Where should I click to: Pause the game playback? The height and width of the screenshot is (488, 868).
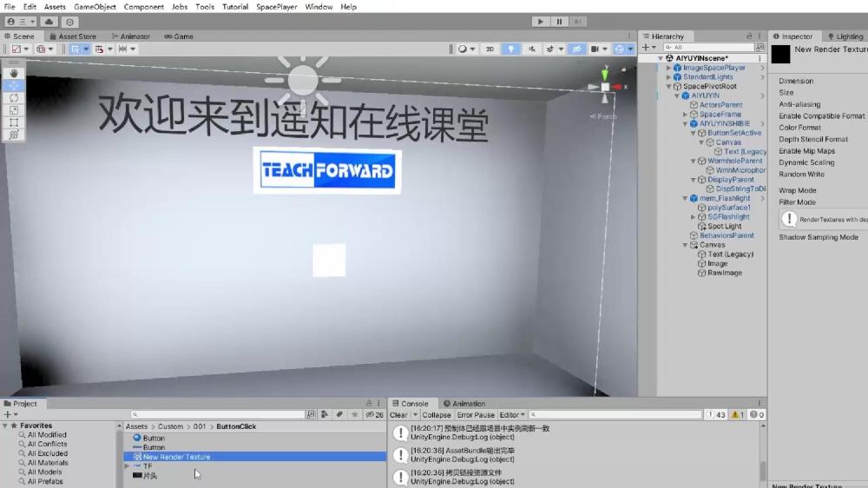tap(559, 22)
